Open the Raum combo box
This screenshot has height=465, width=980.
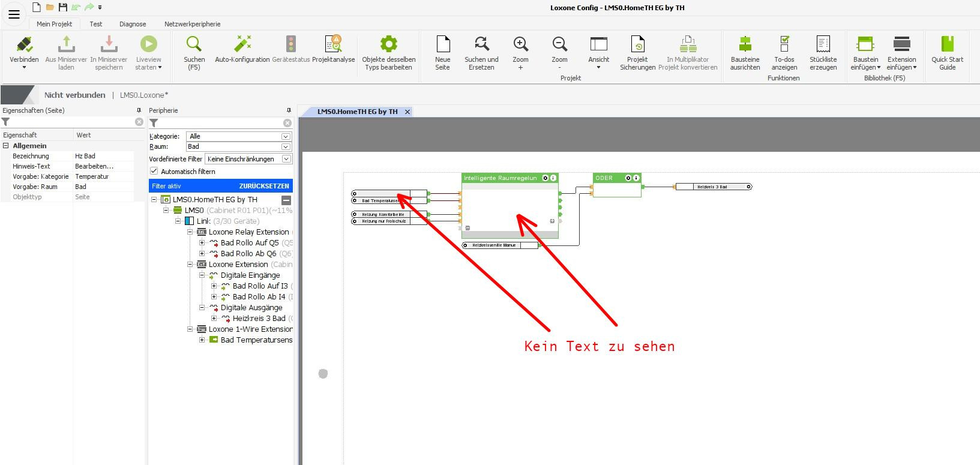coord(238,146)
